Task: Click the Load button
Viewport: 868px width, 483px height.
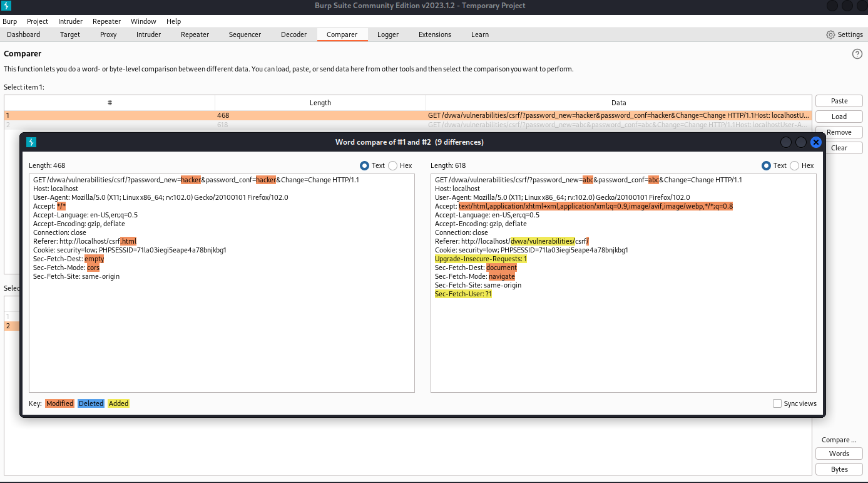Action: coord(839,117)
